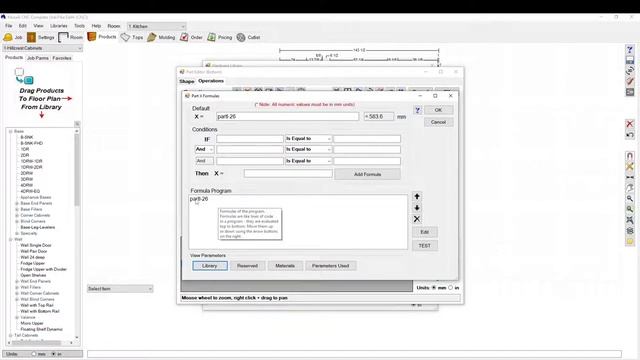Select in radio in bottom-left Units bar

[53, 354]
